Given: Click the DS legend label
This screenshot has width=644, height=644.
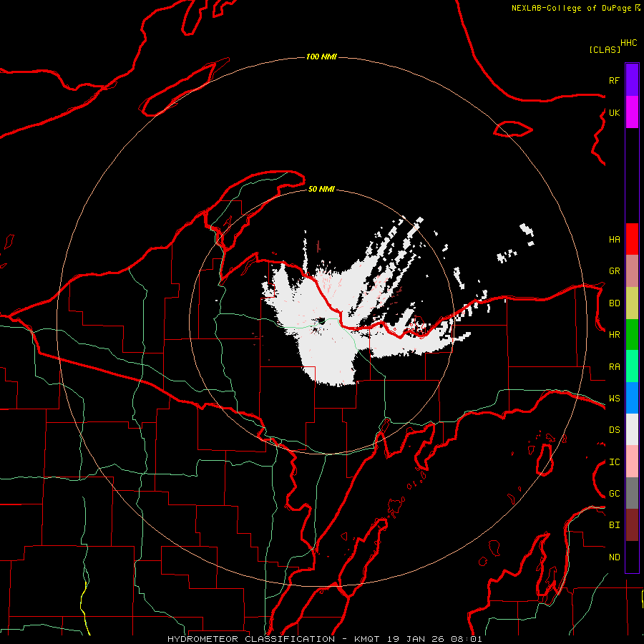Looking at the screenshot, I should coord(614,430).
